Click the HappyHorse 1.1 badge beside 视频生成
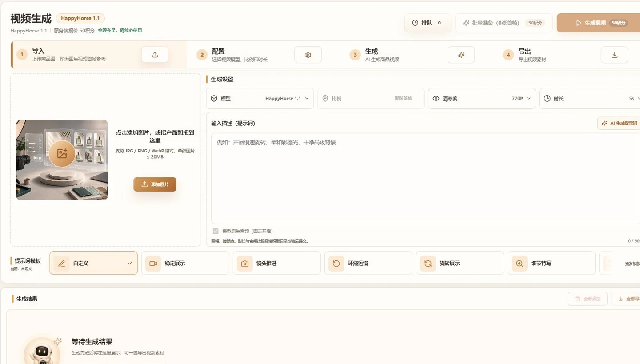640x364 pixels. [80, 18]
